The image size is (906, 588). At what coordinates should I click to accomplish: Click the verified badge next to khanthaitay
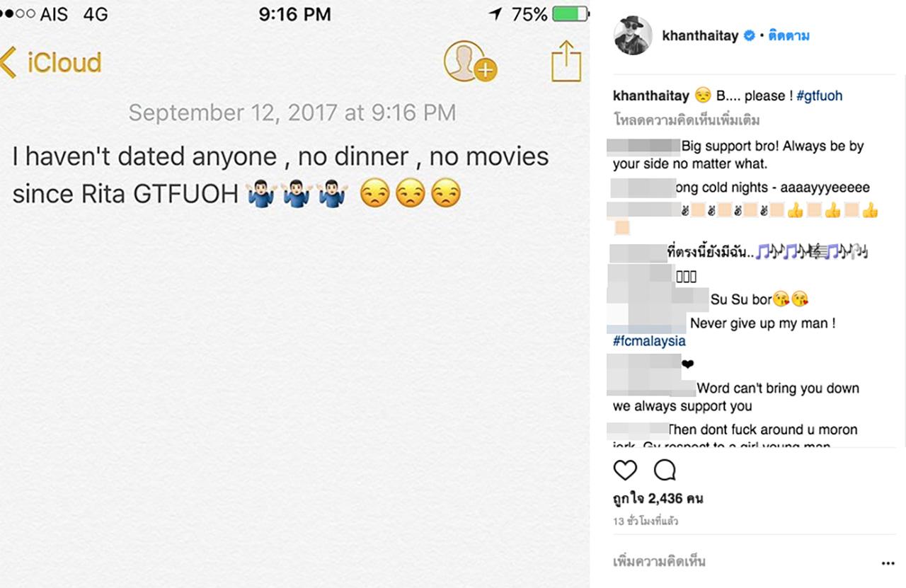pos(748,35)
